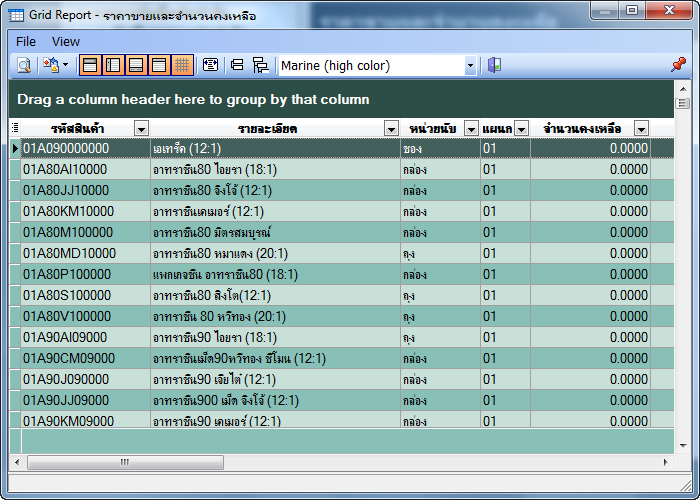Screen dimensions: 700x500
Task: Sort by the จำนวนคงเหลือ column header
Action: click(581, 128)
